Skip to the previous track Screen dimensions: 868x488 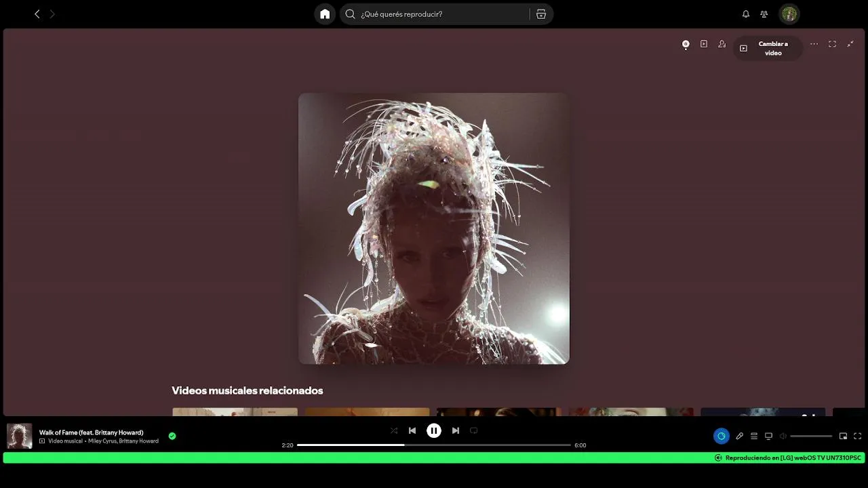pos(412,430)
